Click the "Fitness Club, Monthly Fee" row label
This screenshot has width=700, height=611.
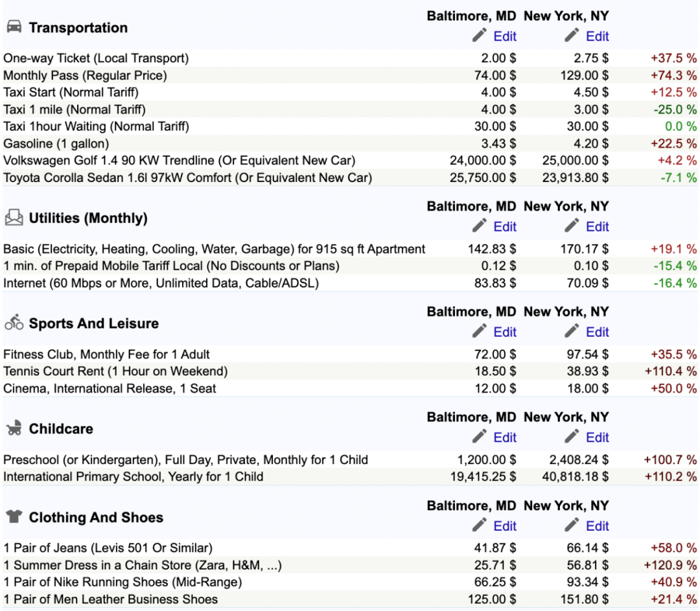pyautogui.click(x=106, y=354)
